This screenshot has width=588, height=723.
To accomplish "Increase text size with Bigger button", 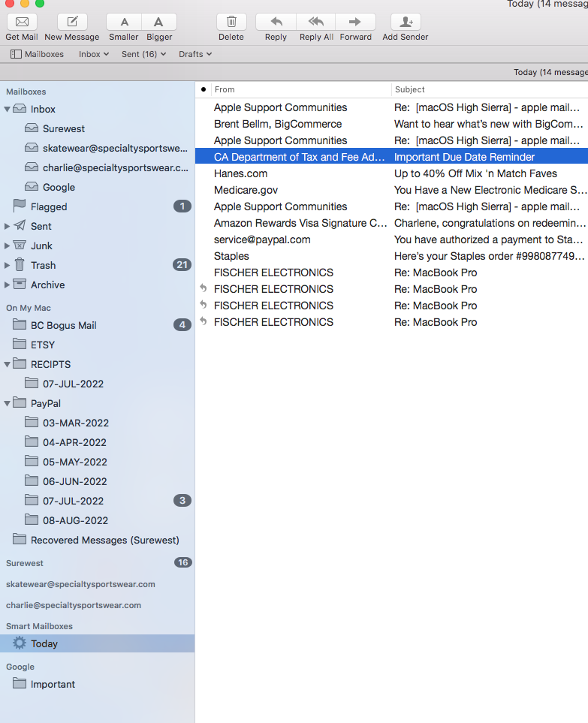I will 158,22.
